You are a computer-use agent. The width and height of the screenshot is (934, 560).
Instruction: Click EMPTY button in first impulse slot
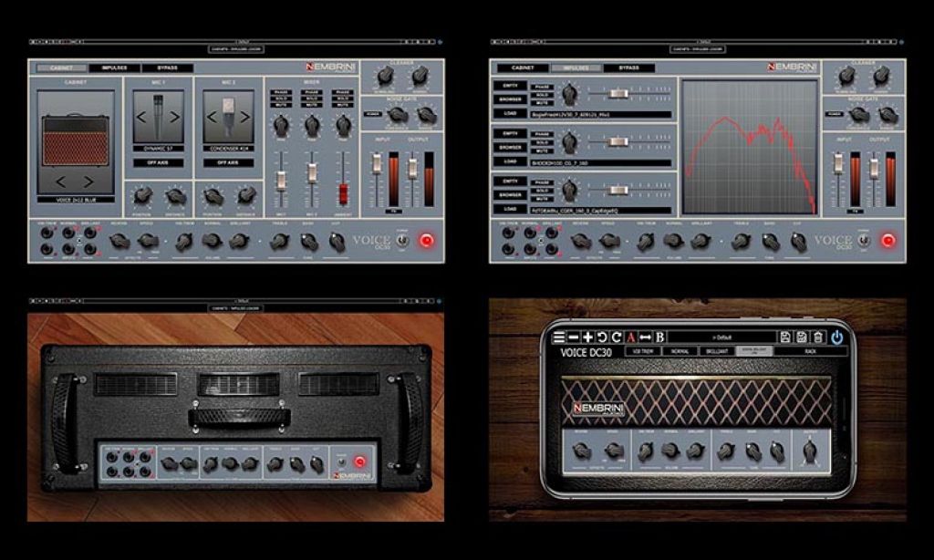click(510, 86)
